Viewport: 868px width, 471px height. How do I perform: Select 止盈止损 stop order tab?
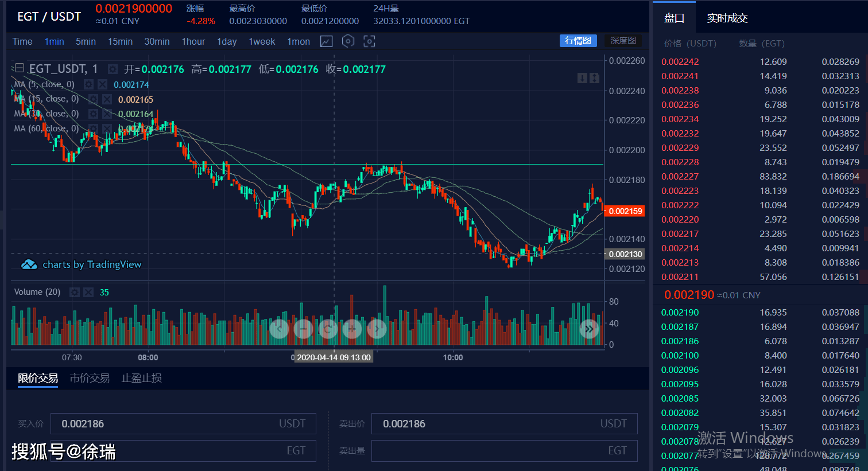[x=141, y=378]
